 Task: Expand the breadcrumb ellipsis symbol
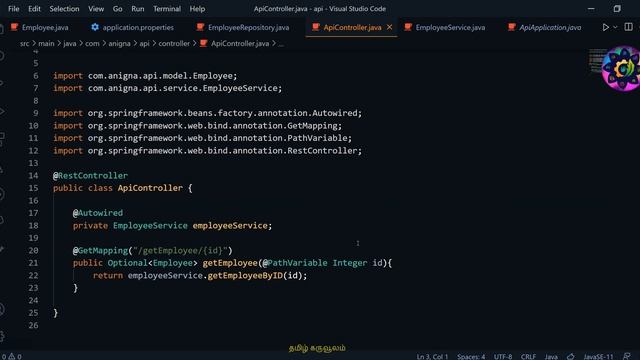[281, 43]
